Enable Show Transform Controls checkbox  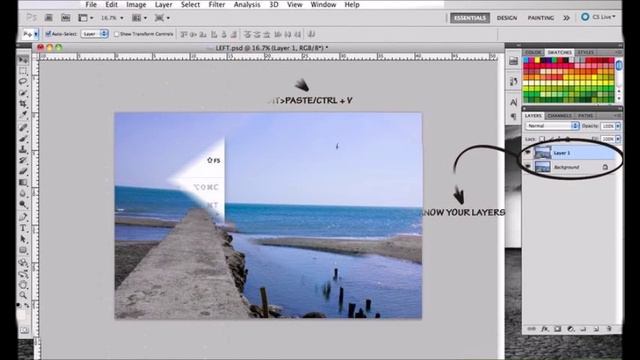(x=116, y=34)
